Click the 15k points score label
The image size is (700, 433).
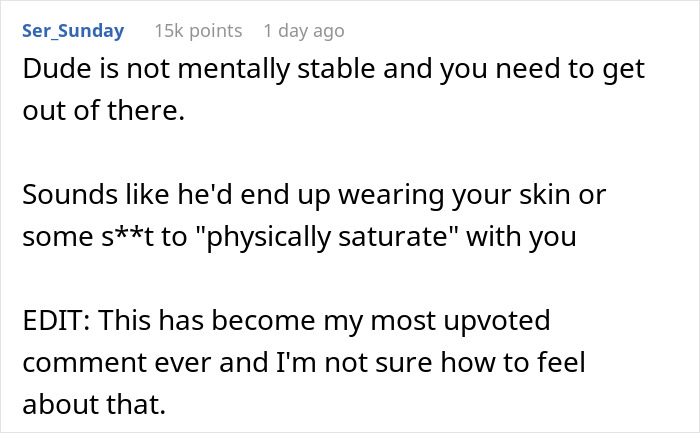coord(198,31)
